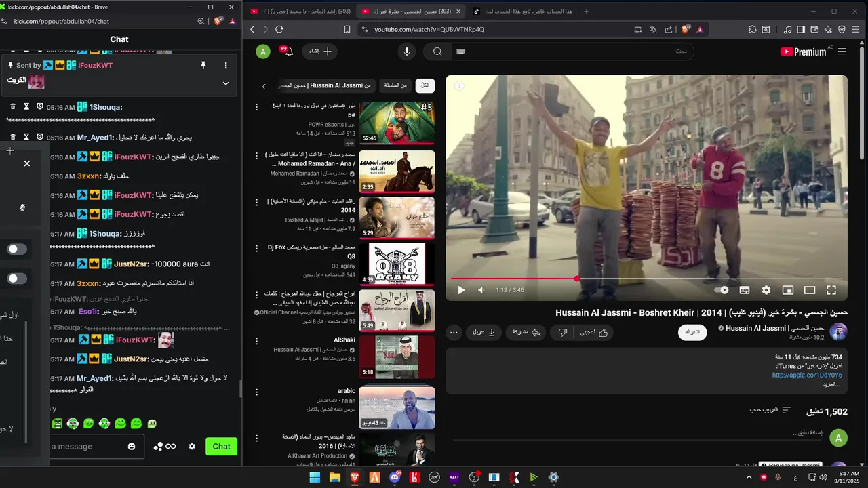Viewport: 868px width, 488px height.
Task: Open Brave Leo AI icon
Action: 828,29
